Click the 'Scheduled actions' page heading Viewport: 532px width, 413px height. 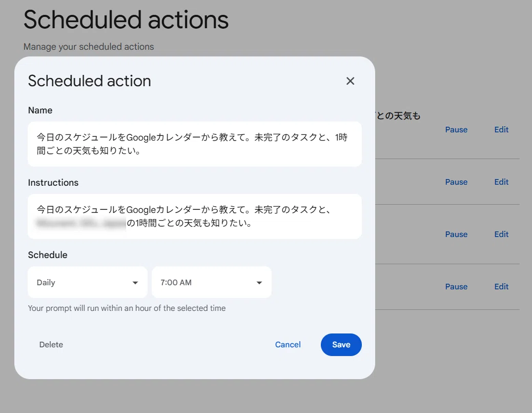pyautogui.click(x=126, y=19)
